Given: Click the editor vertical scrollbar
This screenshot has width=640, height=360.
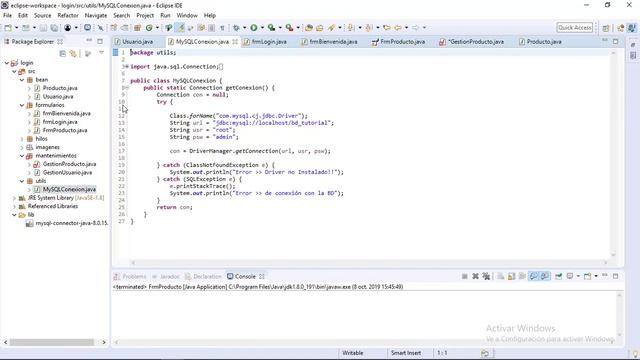Looking at the screenshot, I should coord(613,153).
